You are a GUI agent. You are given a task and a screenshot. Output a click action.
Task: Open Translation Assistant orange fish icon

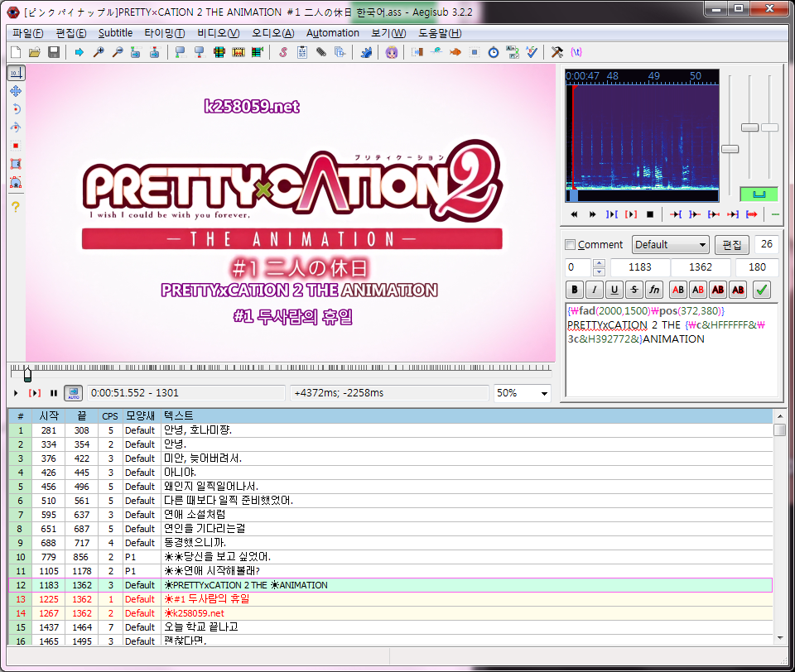[x=455, y=52]
